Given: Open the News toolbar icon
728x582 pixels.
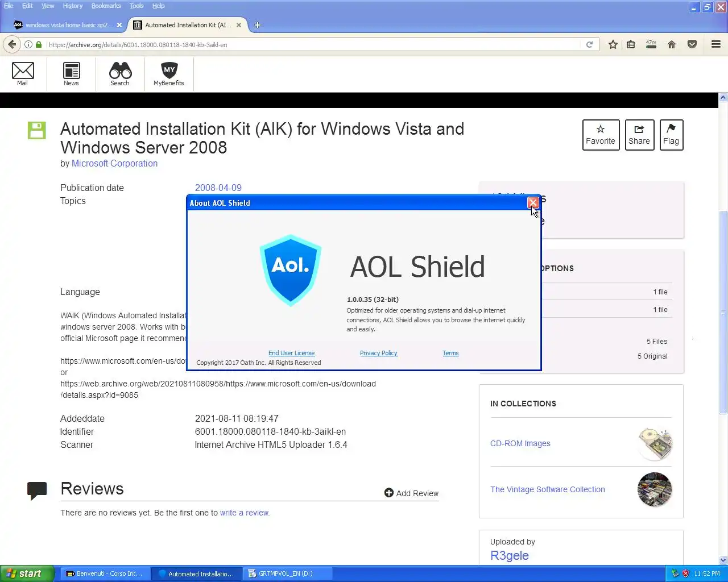Looking at the screenshot, I should 71,74.
